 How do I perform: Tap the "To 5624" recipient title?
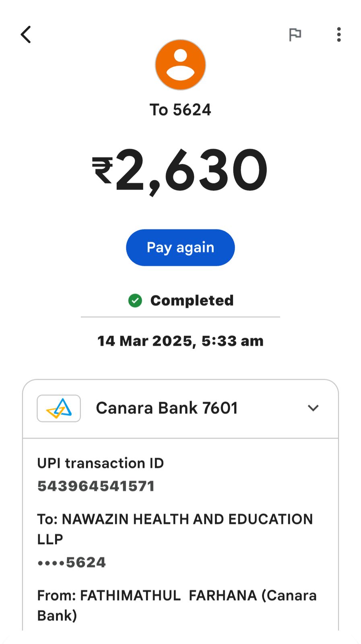click(x=180, y=110)
